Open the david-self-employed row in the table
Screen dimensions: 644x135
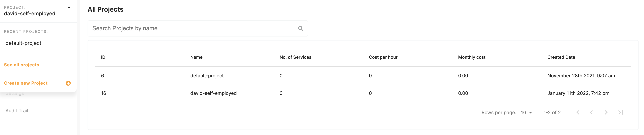213,93
